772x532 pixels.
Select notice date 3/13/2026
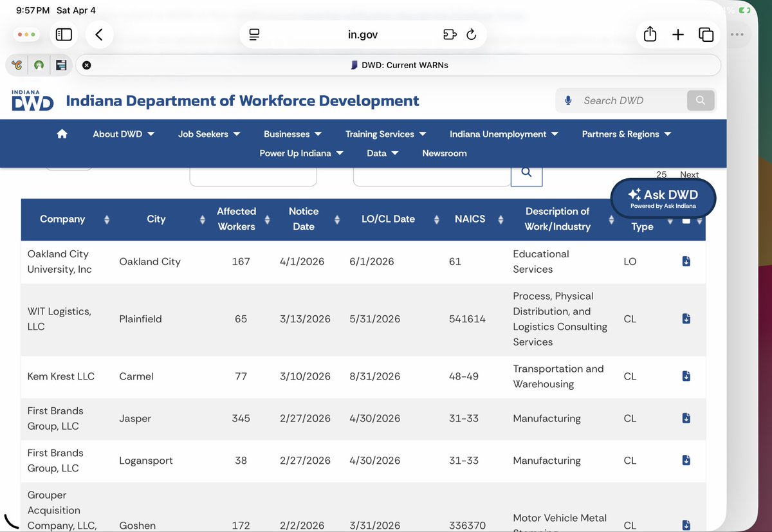click(x=305, y=319)
